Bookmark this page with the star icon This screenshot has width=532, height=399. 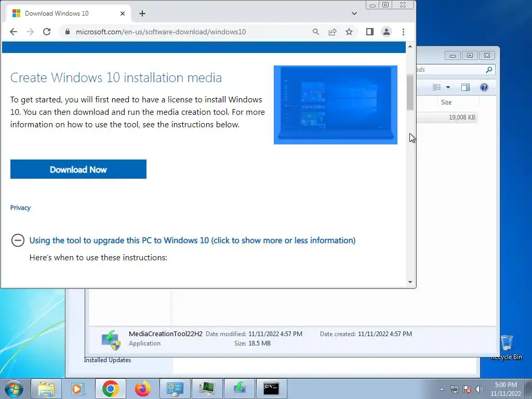(349, 32)
